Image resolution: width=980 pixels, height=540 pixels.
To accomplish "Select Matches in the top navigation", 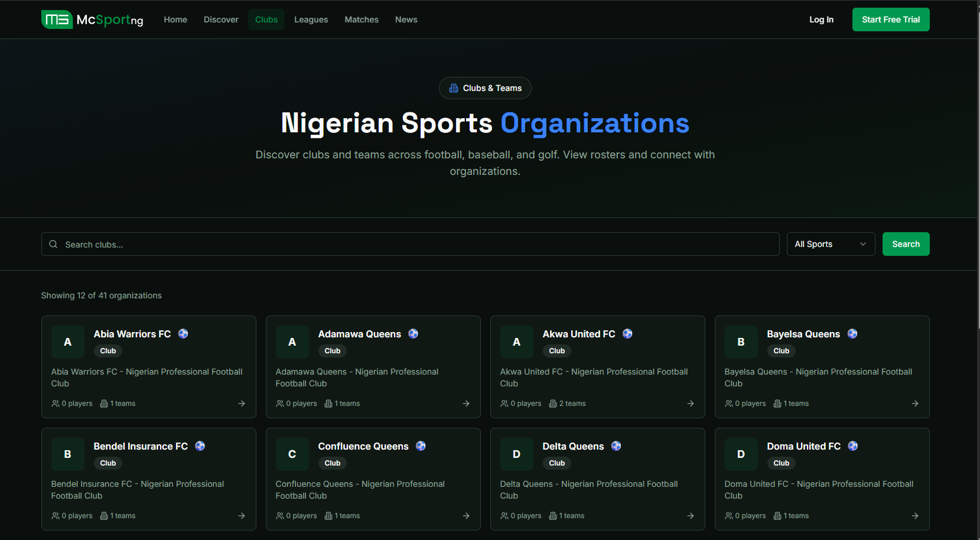I will pyautogui.click(x=362, y=19).
